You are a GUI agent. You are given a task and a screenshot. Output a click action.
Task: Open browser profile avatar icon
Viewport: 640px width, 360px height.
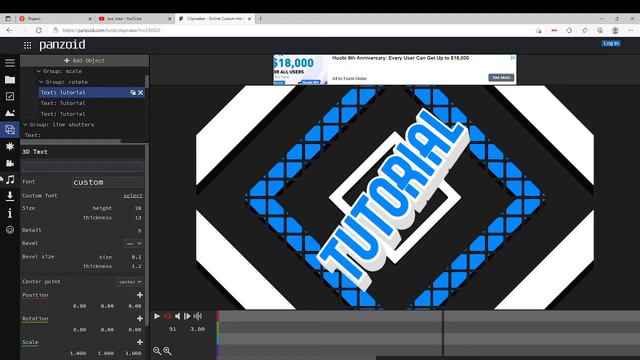(x=615, y=30)
